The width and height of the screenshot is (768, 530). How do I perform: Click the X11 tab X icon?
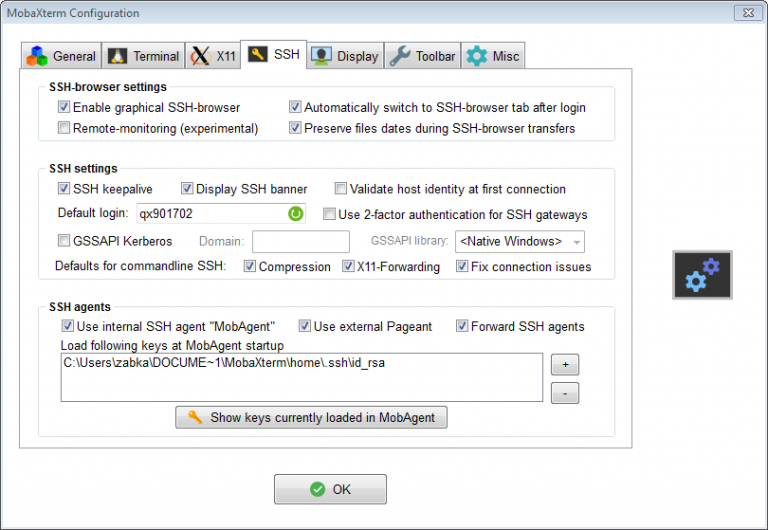(200, 56)
